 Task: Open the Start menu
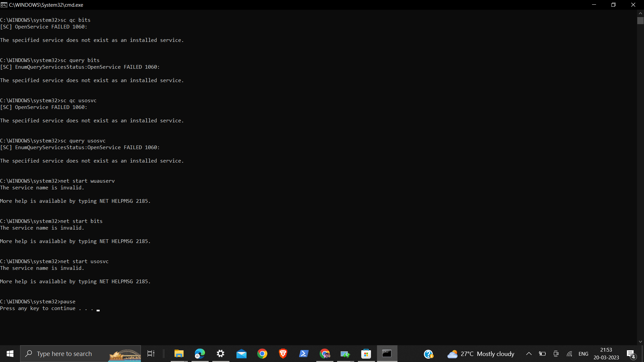pos(10,354)
